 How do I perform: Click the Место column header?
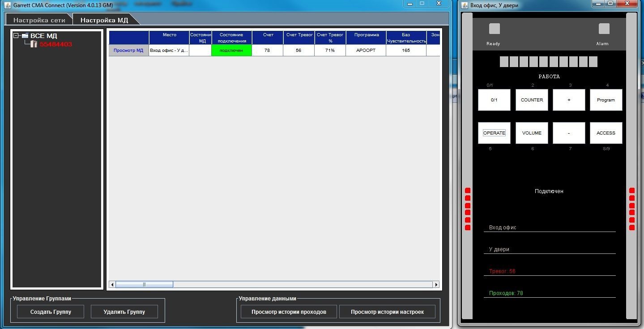coord(169,38)
